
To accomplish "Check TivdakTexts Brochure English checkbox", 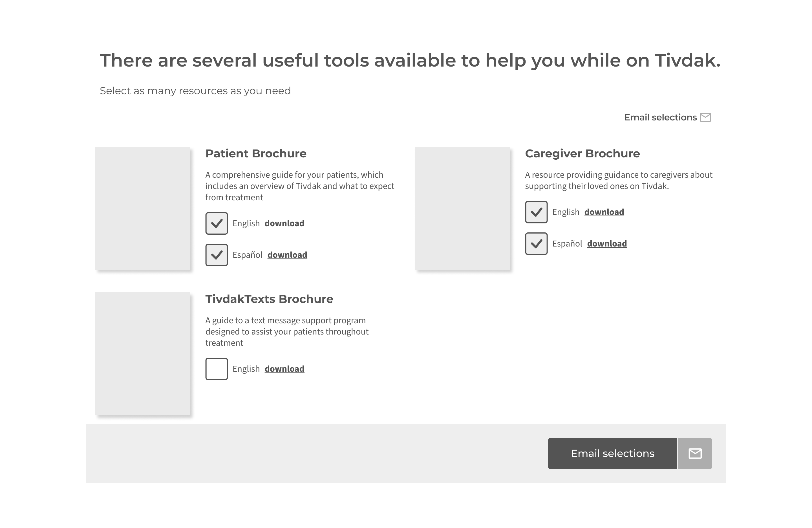I will click(x=216, y=369).
